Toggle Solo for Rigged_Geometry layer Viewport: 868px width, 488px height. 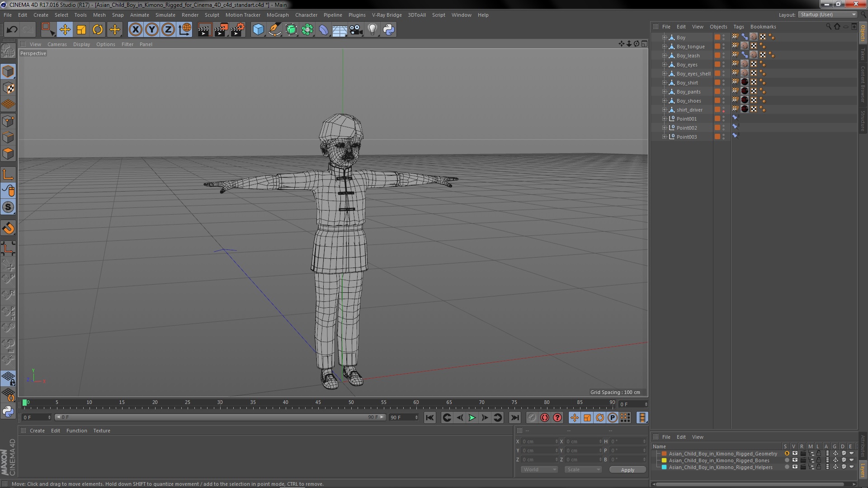787,454
